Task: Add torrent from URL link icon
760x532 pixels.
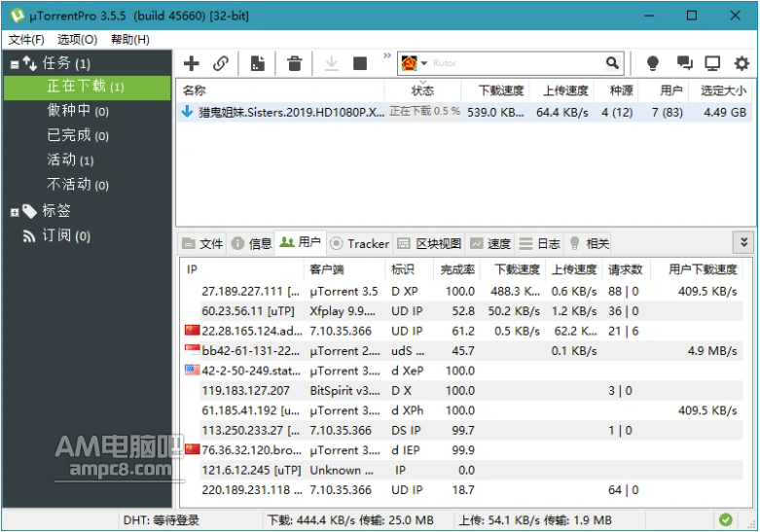Action: (221, 63)
